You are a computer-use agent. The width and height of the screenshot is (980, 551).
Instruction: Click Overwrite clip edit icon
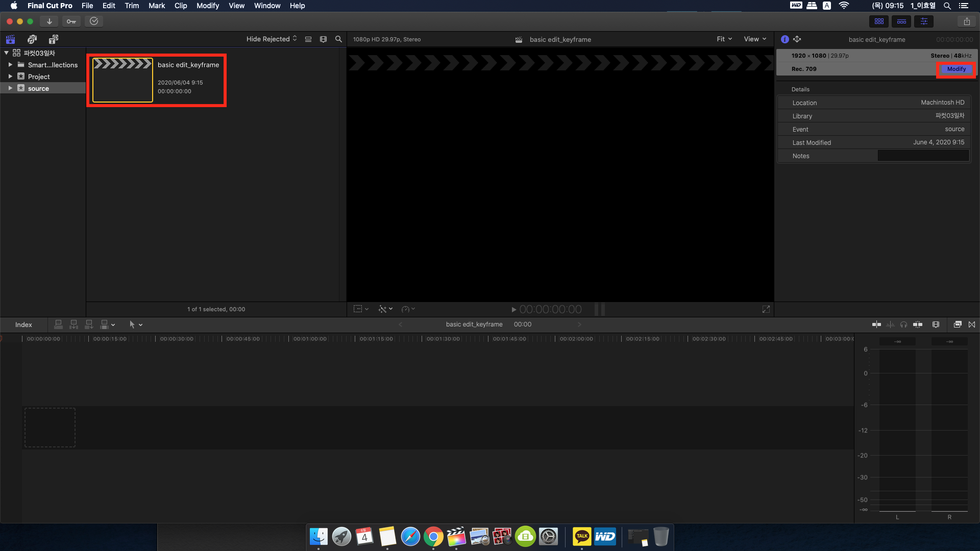104,324
